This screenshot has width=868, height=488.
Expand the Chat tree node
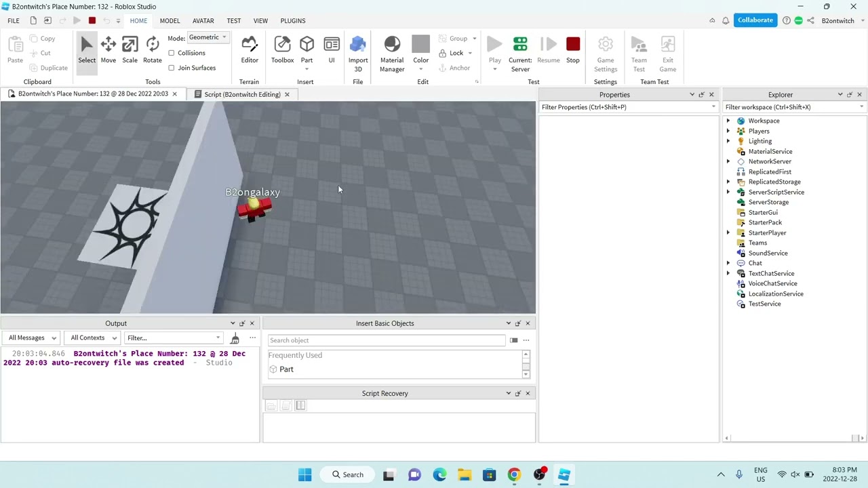[728, 263]
